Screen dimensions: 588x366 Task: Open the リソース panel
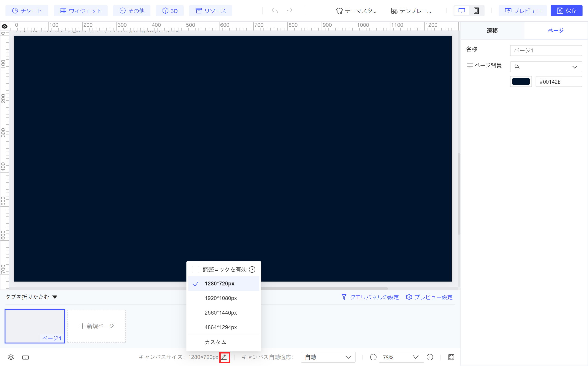[x=210, y=10]
